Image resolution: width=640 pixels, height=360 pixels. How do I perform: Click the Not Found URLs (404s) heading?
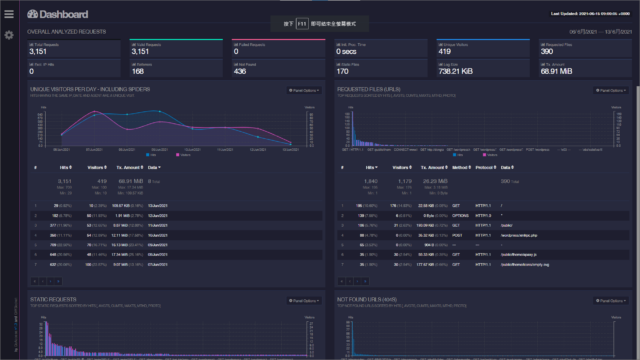point(367,299)
